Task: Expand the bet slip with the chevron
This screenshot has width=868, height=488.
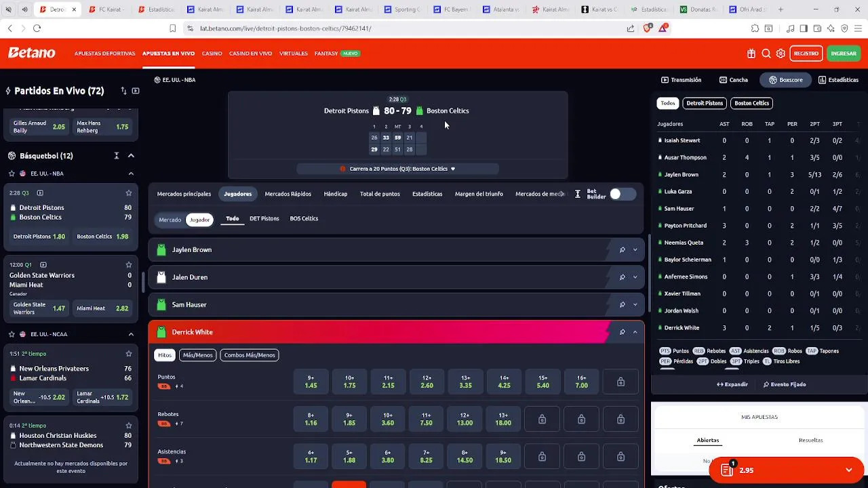Action: click(849, 470)
